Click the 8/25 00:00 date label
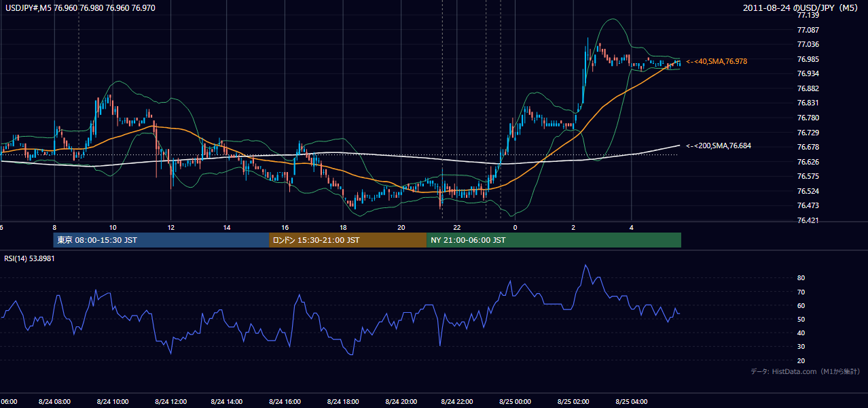Screen dimensions: 868x408 coord(515,401)
